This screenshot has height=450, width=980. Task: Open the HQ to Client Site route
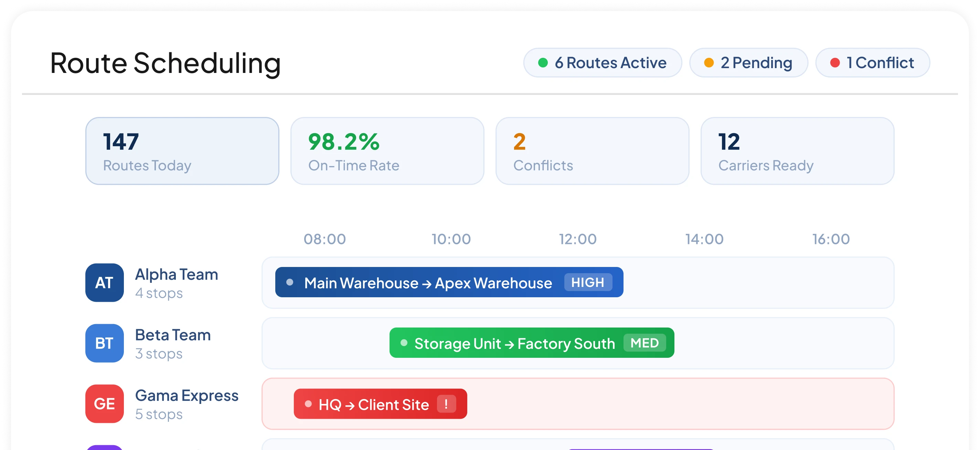point(381,404)
